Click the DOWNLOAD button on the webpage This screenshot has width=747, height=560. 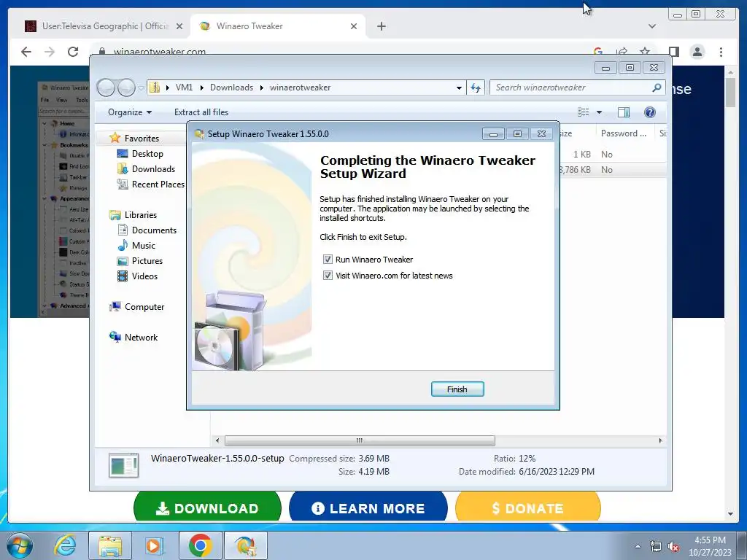click(x=207, y=506)
